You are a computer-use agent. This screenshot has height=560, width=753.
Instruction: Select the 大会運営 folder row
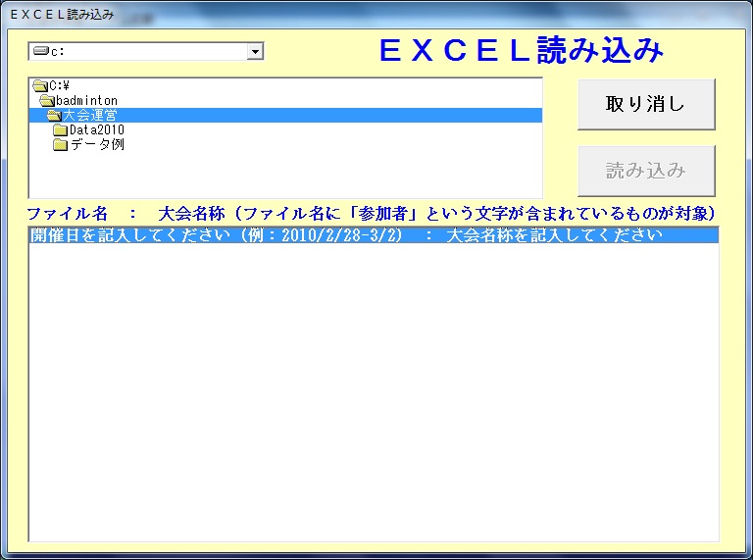(x=285, y=116)
